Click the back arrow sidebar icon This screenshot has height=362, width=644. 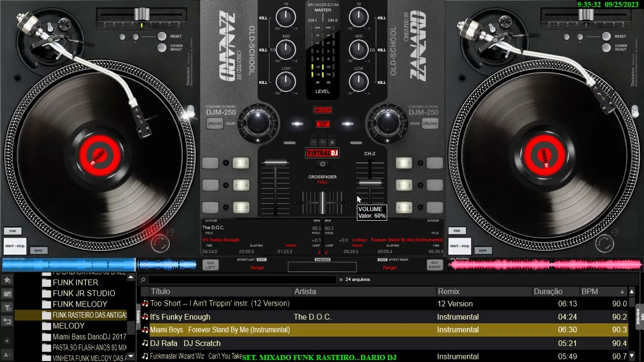click(x=8, y=321)
